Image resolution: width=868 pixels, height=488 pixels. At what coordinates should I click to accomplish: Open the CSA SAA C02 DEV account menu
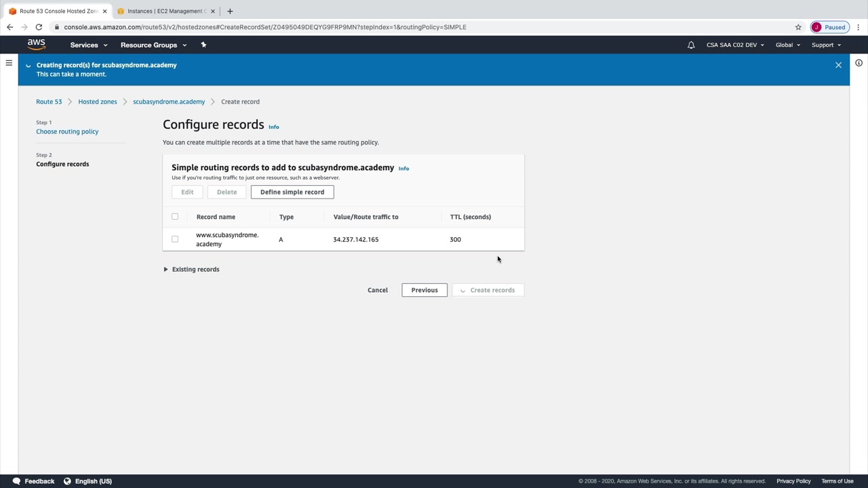pos(735,45)
